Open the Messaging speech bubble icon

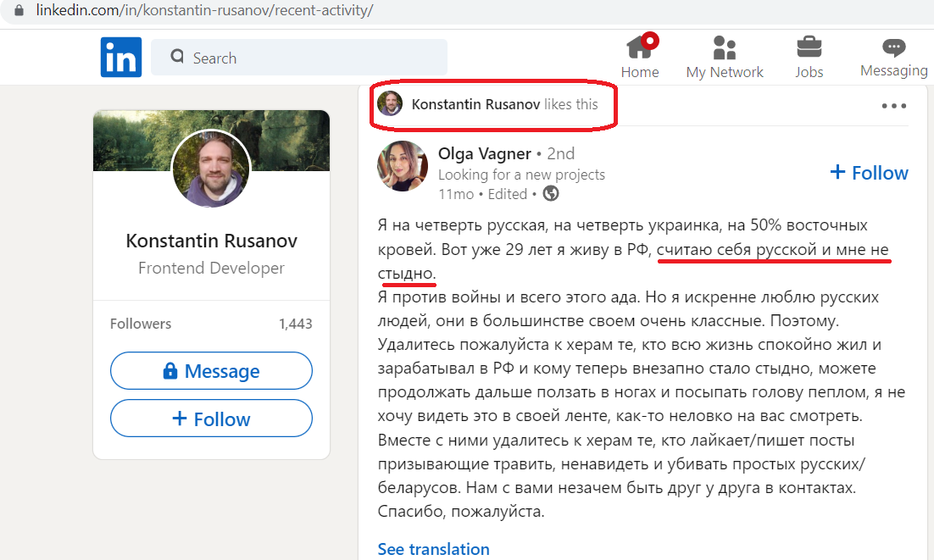[893, 47]
